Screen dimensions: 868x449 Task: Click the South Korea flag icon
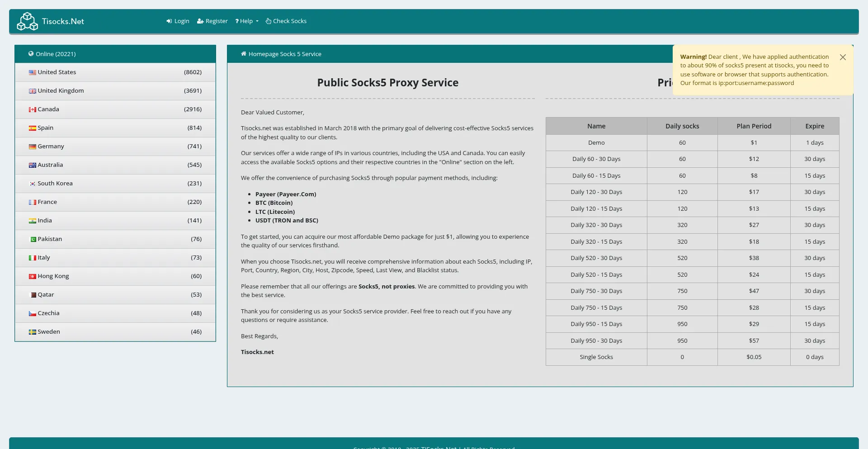[33, 184]
